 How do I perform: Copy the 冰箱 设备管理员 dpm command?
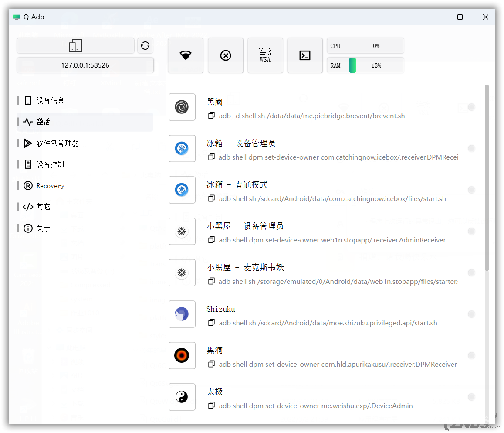coord(211,157)
